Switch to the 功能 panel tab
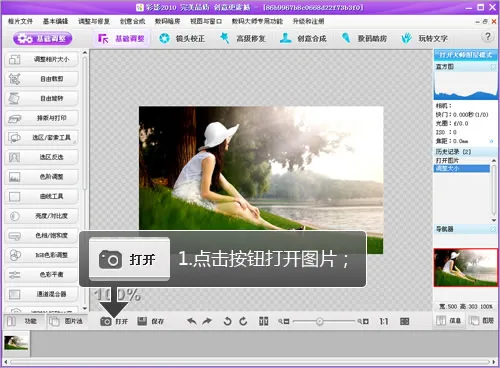The image size is (500, 368). tap(24, 321)
